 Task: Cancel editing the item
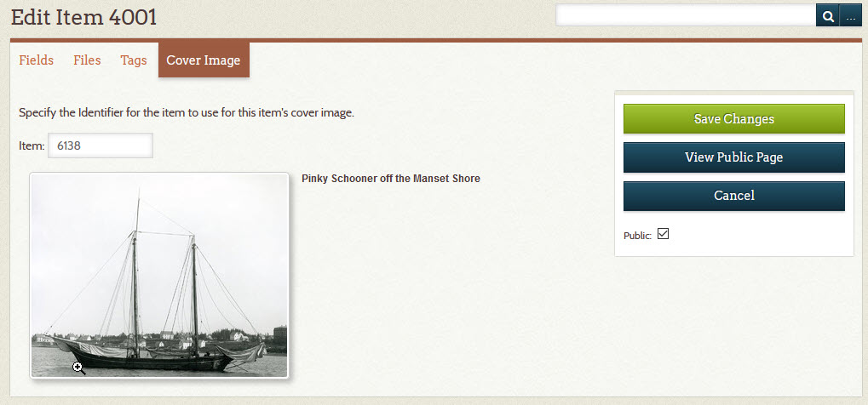[734, 196]
